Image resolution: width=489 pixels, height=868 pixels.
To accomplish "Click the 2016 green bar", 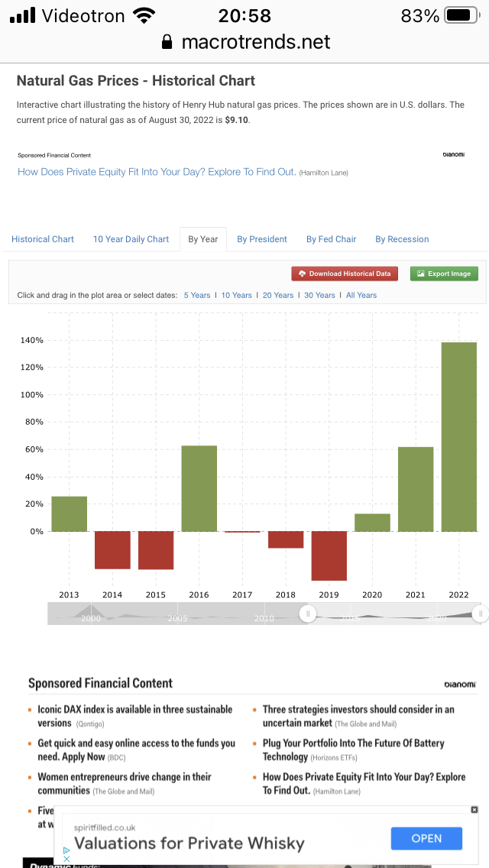I will click(199, 488).
